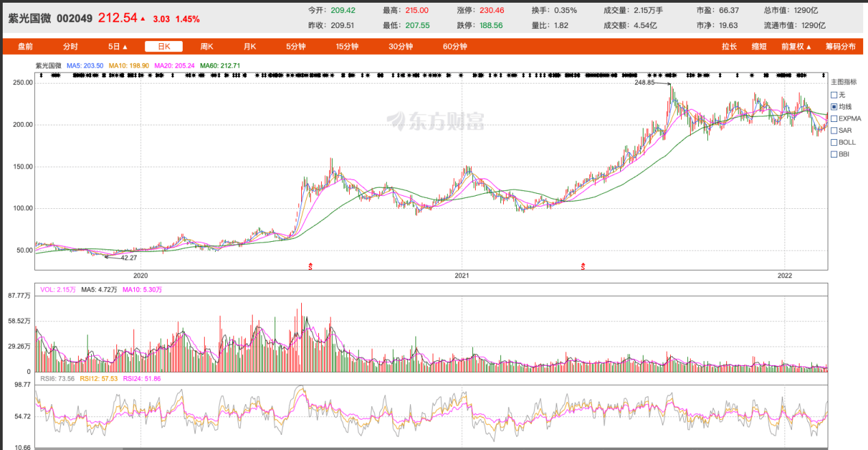Switch to the 30分钟 chart tab
Screen dimensions: 868x450
click(x=401, y=47)
